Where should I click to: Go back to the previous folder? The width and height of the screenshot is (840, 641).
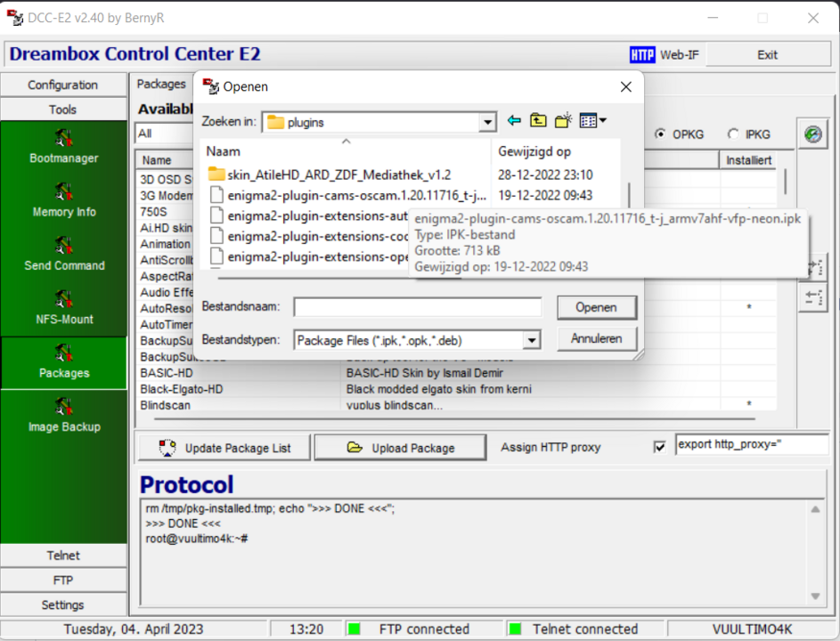513,118
